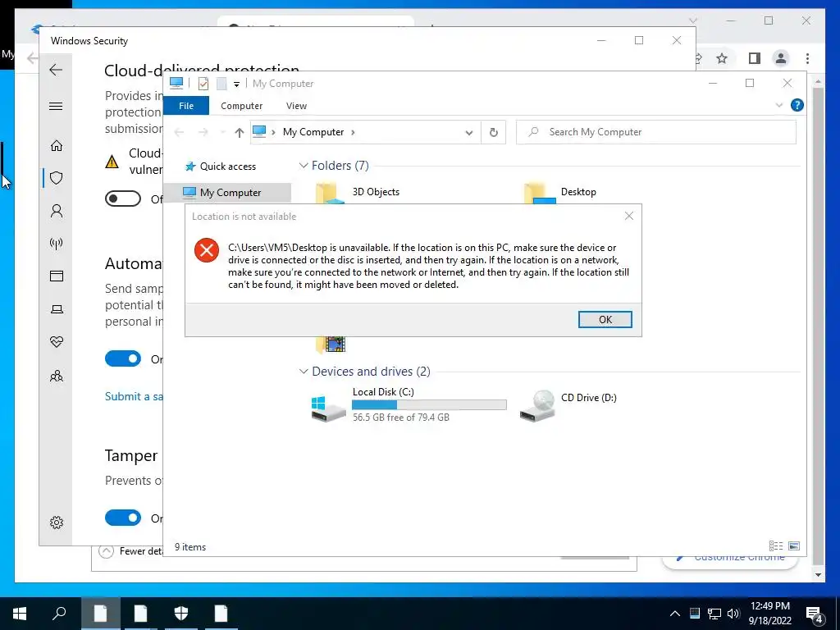Click the up one level arrow
The width and height of the screenshot is (840, 630).
[x=239, y=132]
